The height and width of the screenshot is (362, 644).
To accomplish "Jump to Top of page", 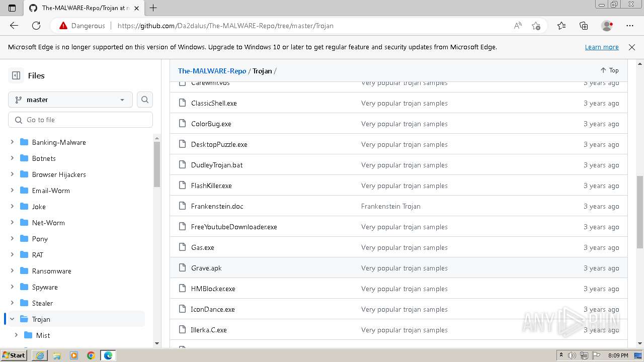I will point(609,70).
